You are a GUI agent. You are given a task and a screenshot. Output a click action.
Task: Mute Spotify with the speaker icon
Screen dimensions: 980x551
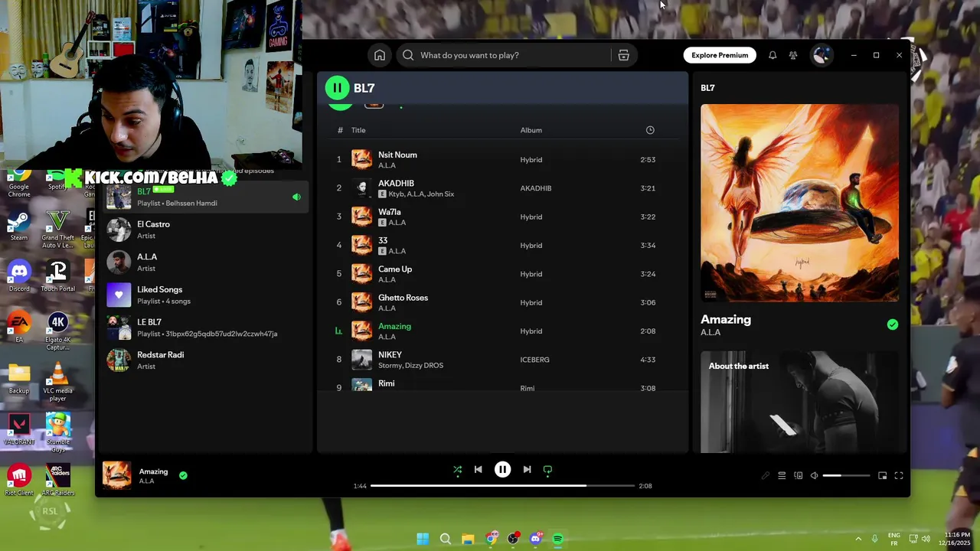pos(814,476)
